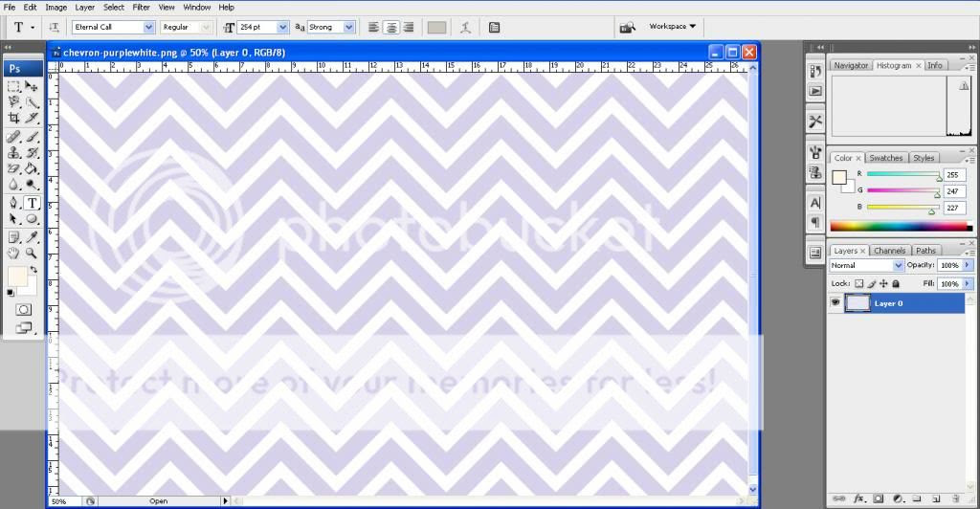980x509 pixels.
Task: Select the Crop tool
Action: tap(13, 118)
